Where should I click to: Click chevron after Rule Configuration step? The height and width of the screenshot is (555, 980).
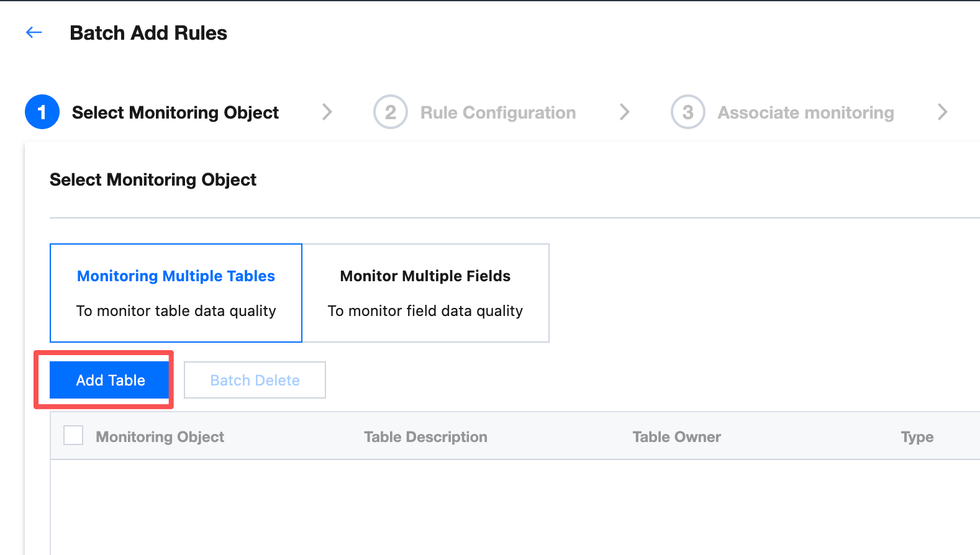pyautogui.click(x=625, y=112)
